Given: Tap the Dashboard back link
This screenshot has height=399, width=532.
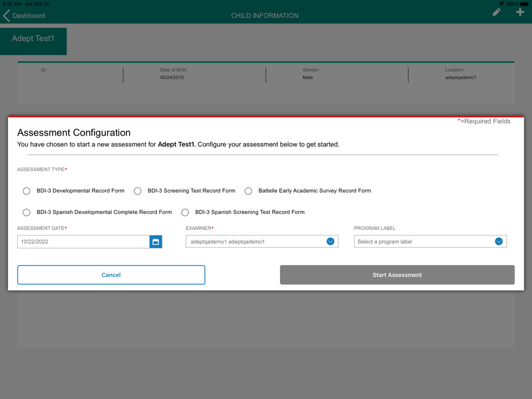Looking at the screenshot, I should (x=29, y=16).
